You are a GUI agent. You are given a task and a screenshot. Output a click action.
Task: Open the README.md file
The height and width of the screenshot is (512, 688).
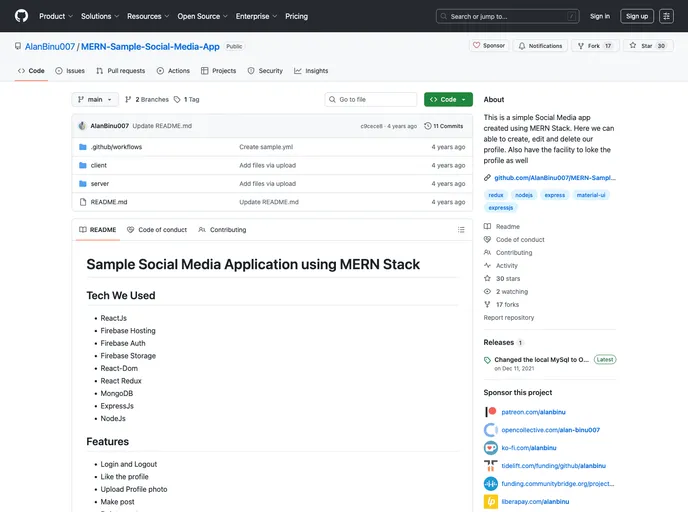pos(109,202)
